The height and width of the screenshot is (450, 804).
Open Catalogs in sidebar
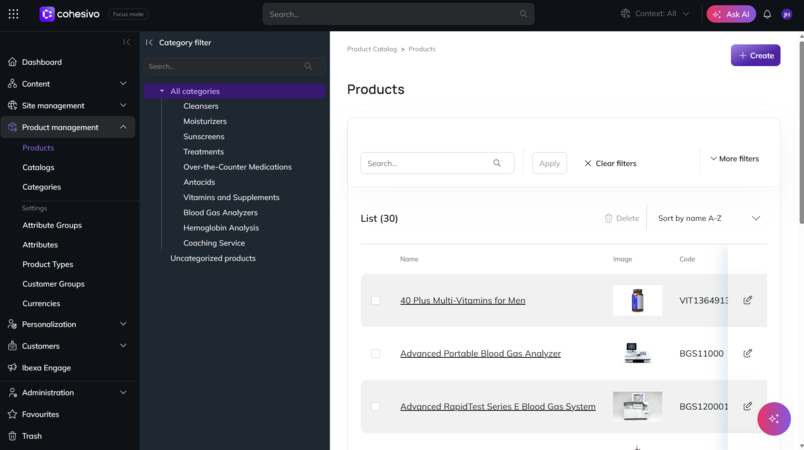38,167
